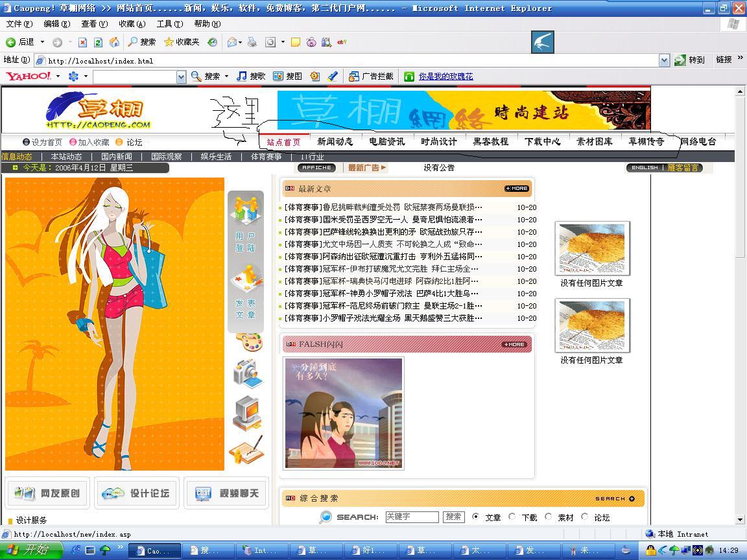Click the page scrollbar down arrow

pos(740,520)
